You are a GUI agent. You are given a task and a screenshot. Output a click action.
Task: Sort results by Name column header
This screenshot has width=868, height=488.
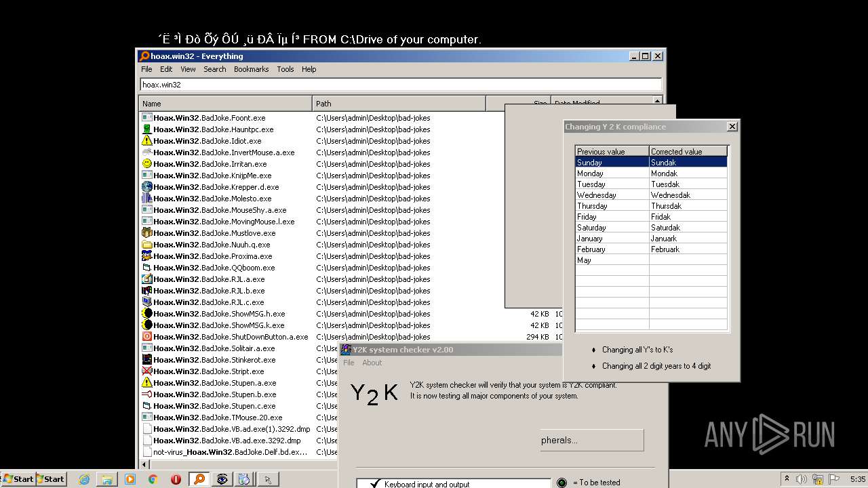(225, 103)
